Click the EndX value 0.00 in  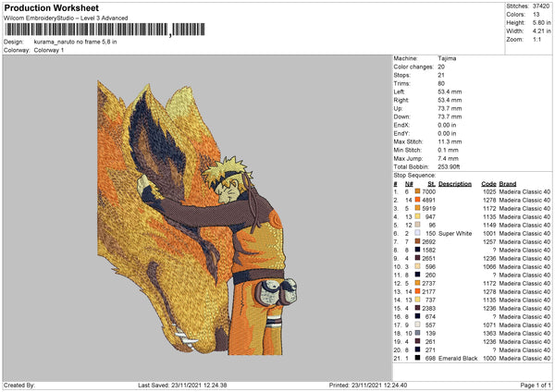(x=447, y=125)
